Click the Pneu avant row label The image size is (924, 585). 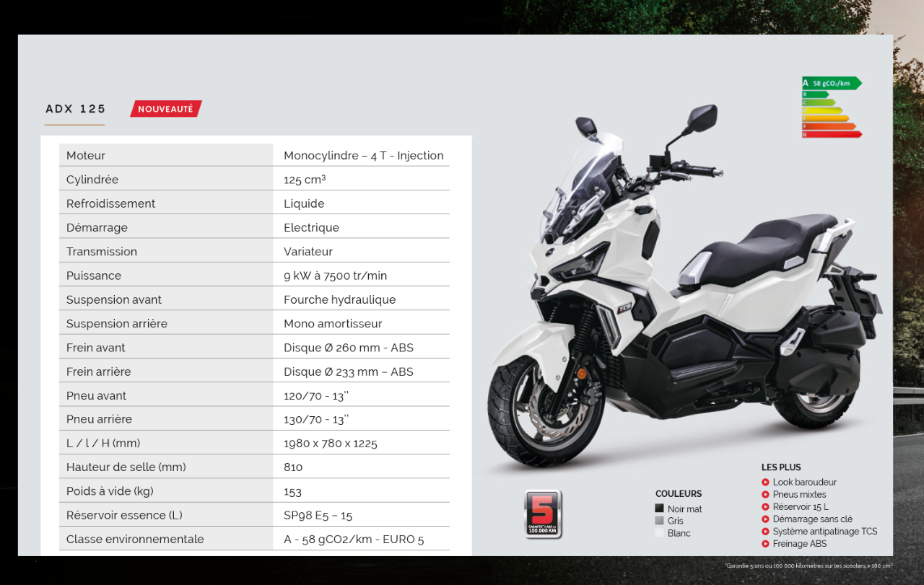click(x=96, y=395)
